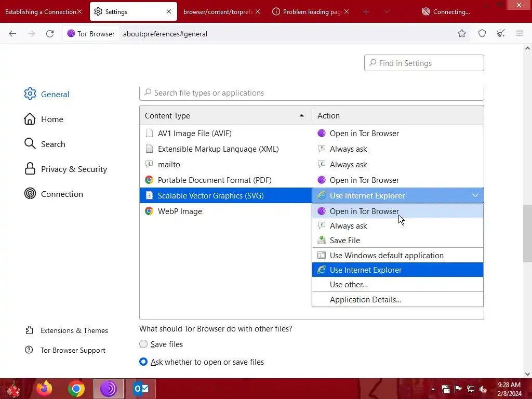Select Save files radio button
Image resolution: width=532 pixels, height=399 pixels.
click(143, 344)
